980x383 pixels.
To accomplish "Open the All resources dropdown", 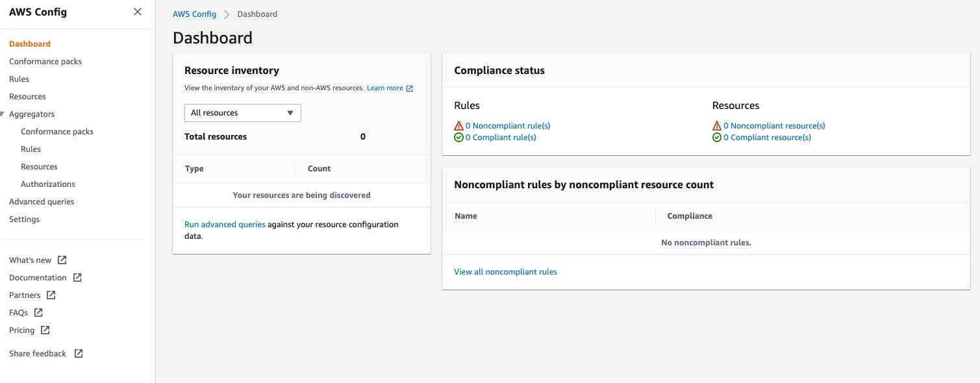I will [x=242, y=113].
